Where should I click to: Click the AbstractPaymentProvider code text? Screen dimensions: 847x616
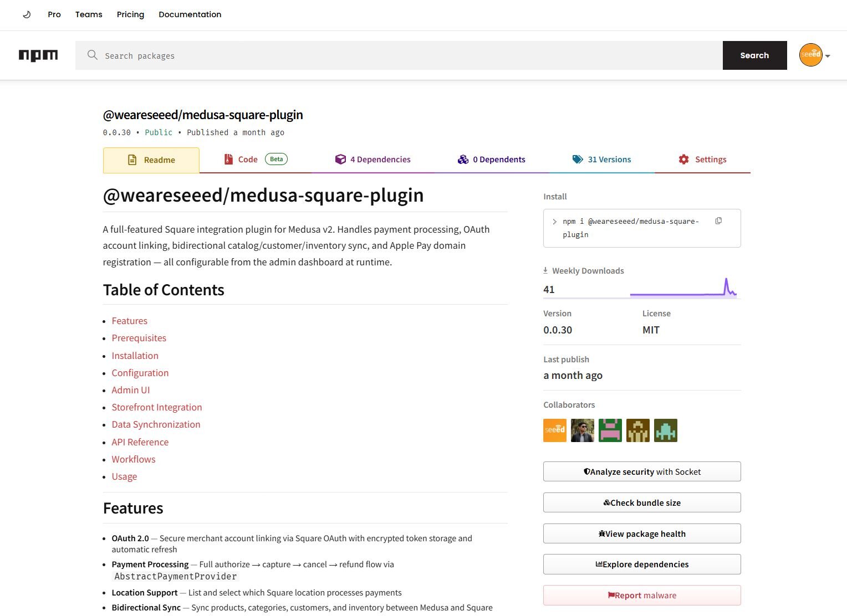pyautogui.click(x=176, y=577)
